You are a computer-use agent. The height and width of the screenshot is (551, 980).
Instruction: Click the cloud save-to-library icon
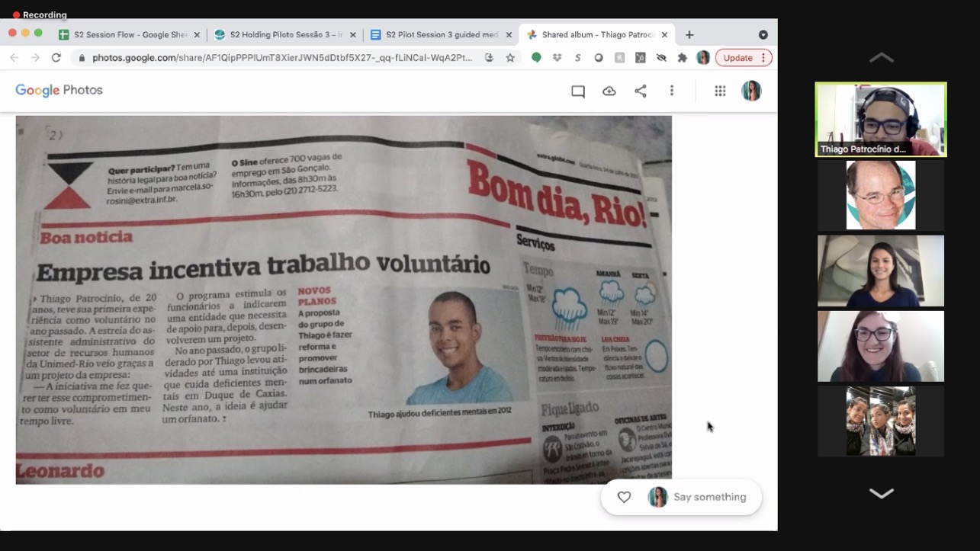(609, 91)
